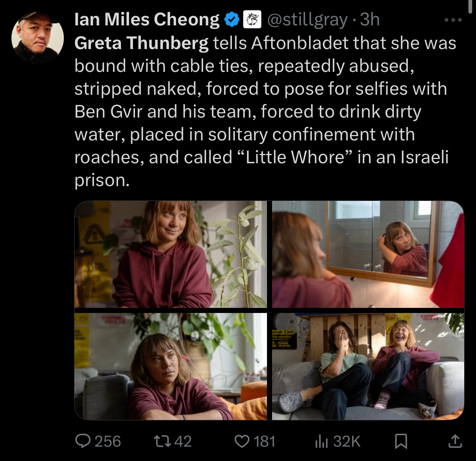Click the reply speech bubble icon
This screenshot has width=476, height=461.
(x=83, y=441)
